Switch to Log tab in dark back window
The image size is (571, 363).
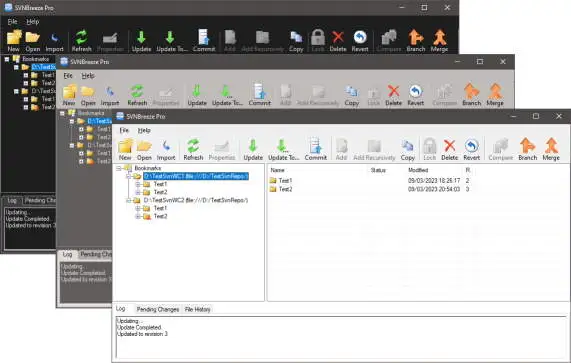tap(12, 200)
